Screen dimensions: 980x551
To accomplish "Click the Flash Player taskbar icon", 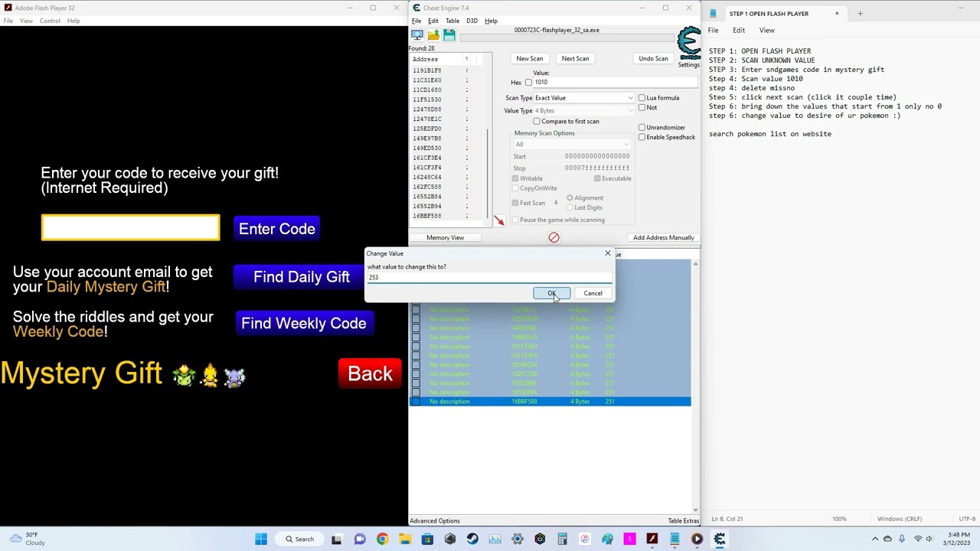I will [x=652, y=539].
